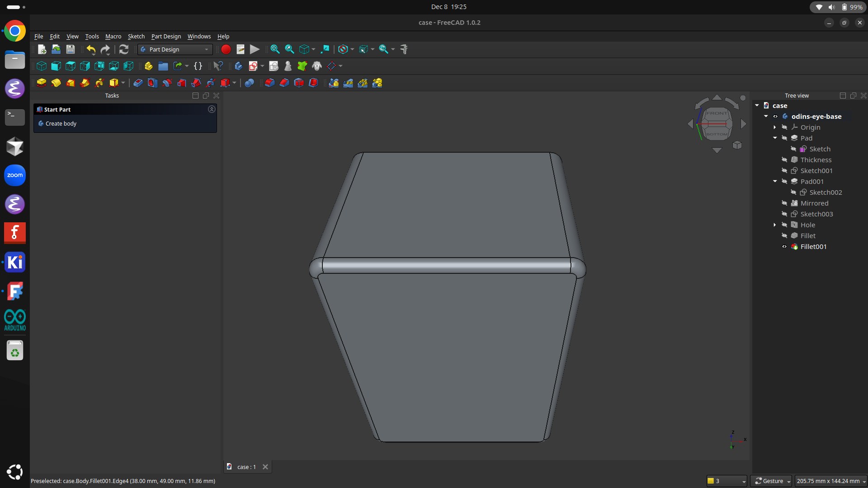The height and width of the screenshot is (488, 868).
Task: Open the Sketch menu
Action: tap(136, 37)
